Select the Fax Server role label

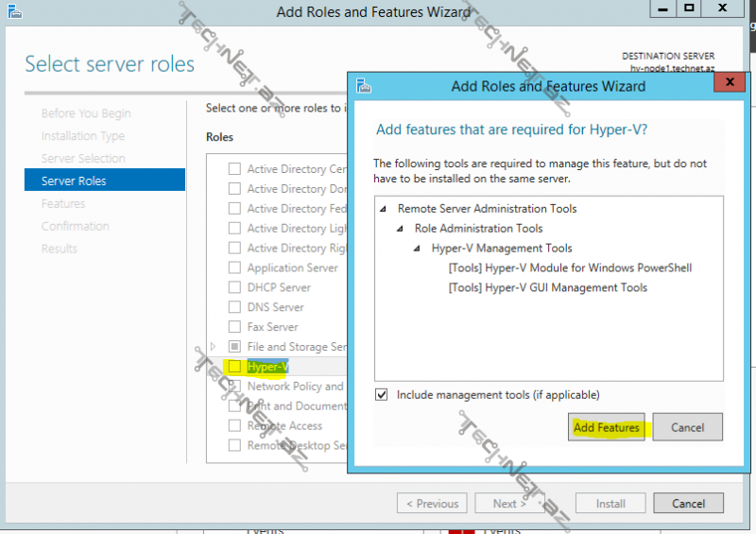272,327
